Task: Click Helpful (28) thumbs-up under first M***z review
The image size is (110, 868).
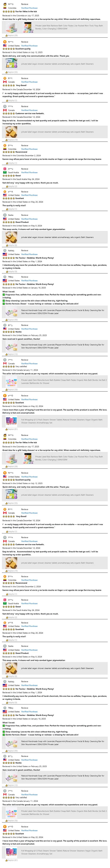Action: click(6, 35)
